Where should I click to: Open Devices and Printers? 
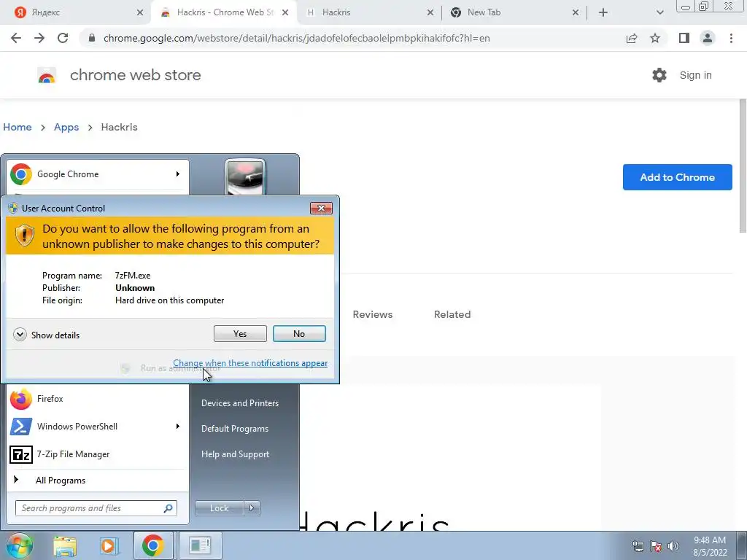240,402
